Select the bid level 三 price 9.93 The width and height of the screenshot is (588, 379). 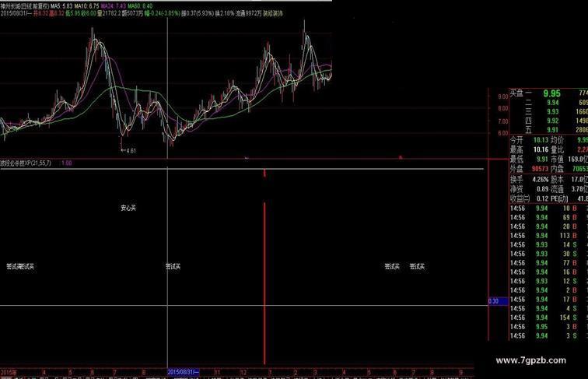tap(553, 111)
